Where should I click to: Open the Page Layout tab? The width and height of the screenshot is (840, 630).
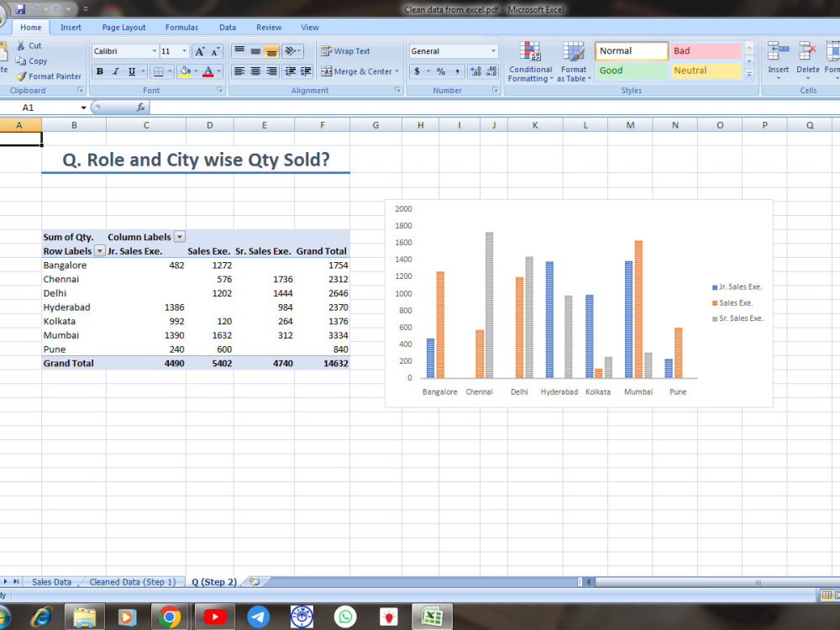pyautogui.click(x=123, y=28)
